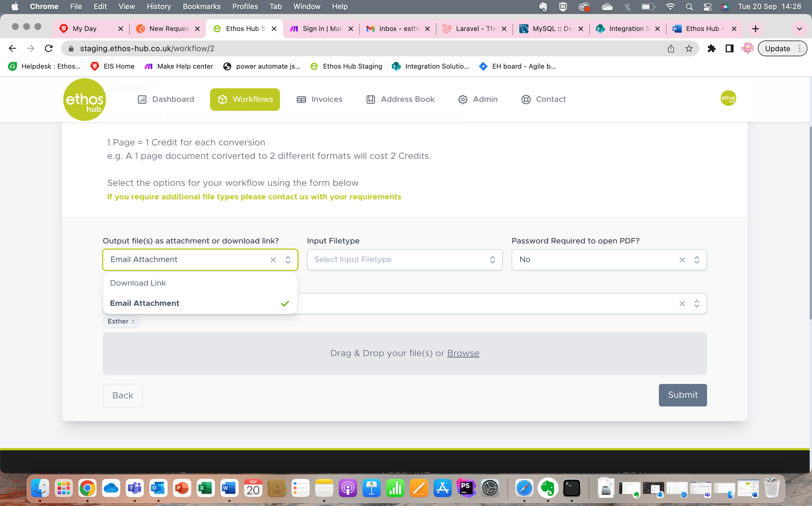Open Microsoft Word from the Dock
Screen dimensions: 812x506
tap(229, 488)
